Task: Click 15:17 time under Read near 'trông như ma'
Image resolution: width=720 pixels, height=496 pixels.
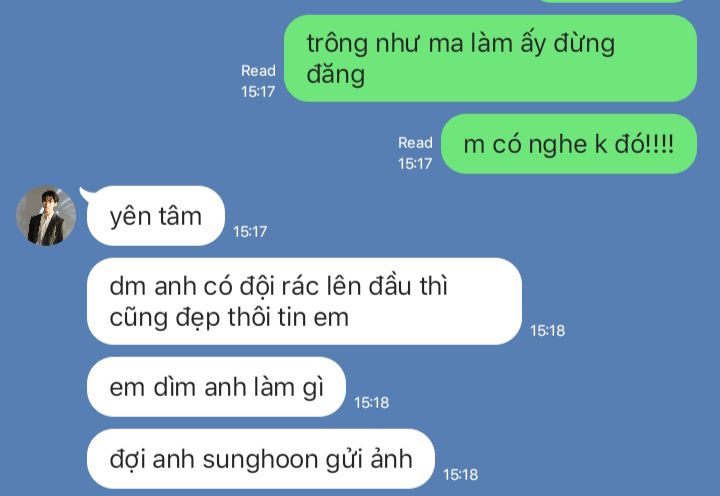Action: coord(258,91)
